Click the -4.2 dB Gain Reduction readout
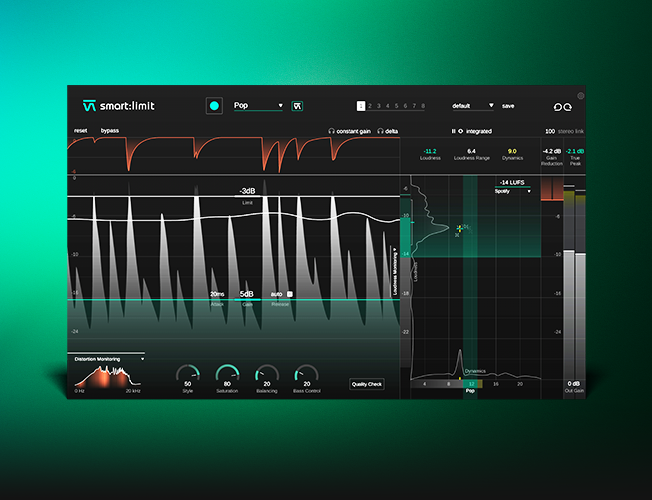The image size is (652, 500). (552, 151)
